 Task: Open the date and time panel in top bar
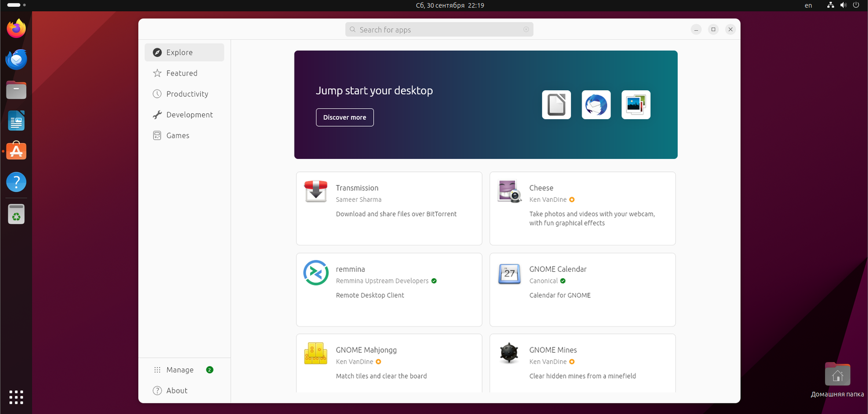[x=450, y=5]
